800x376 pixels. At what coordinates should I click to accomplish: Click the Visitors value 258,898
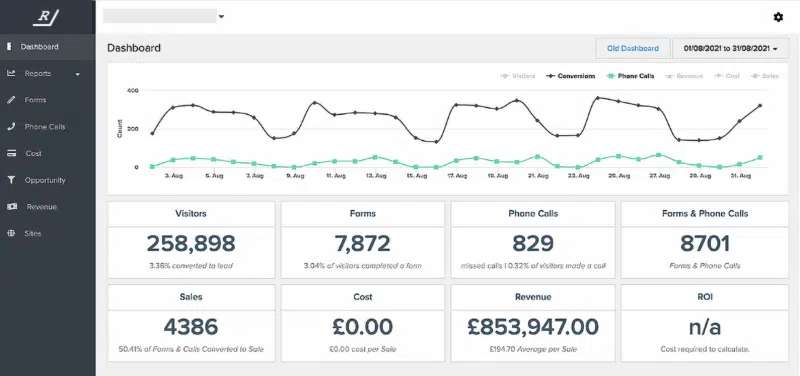(x=191, y=243)
